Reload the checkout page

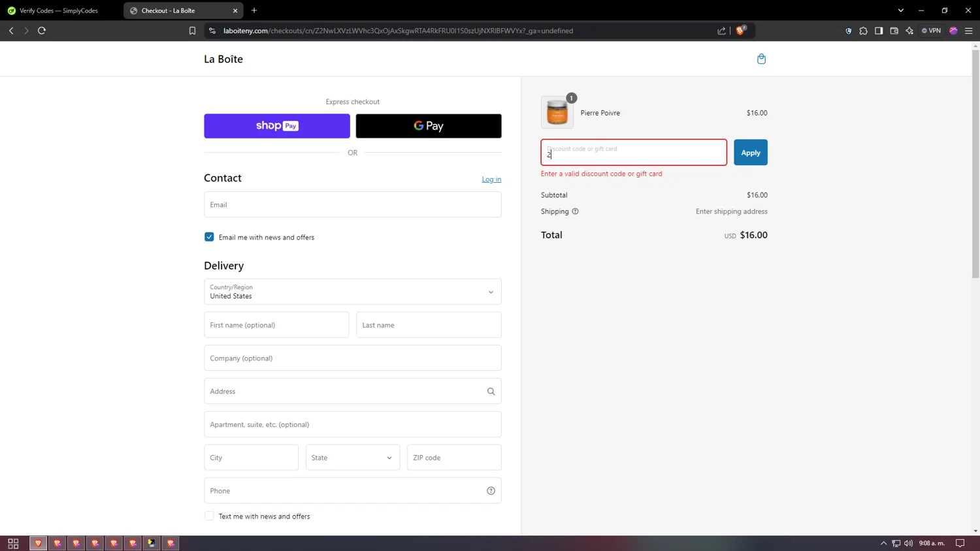(x=42, y=31)
